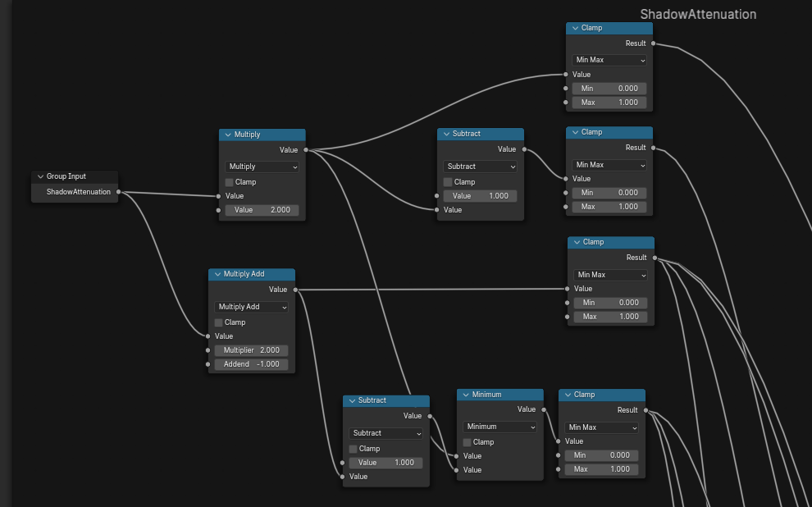
Task: Check the Clamp option in the Minimum node
Action: point(467,442)
